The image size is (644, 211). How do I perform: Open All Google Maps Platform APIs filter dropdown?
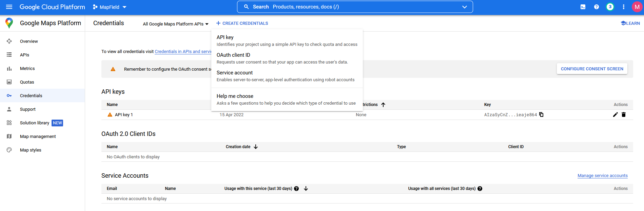(x=176, y=24)
